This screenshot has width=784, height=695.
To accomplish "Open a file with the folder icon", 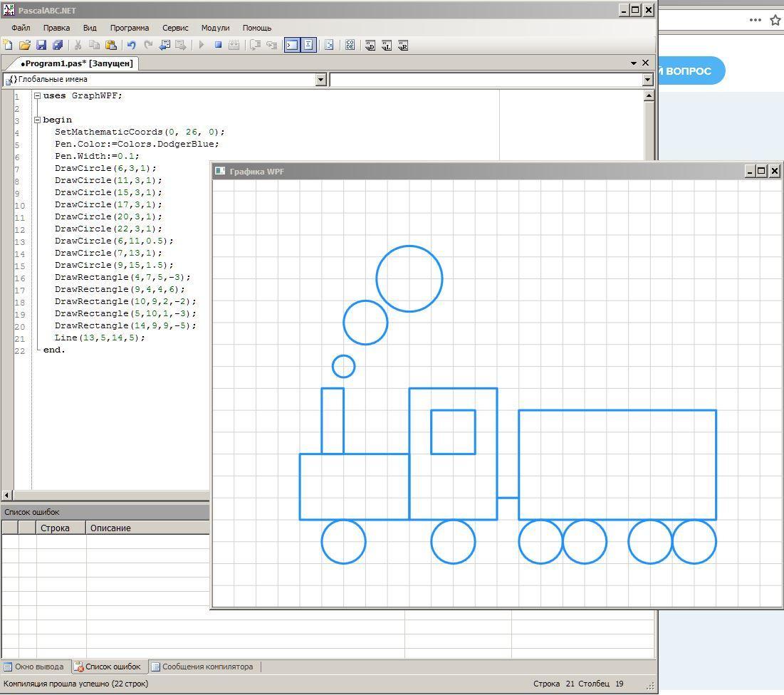I will (x=25, y=45).
